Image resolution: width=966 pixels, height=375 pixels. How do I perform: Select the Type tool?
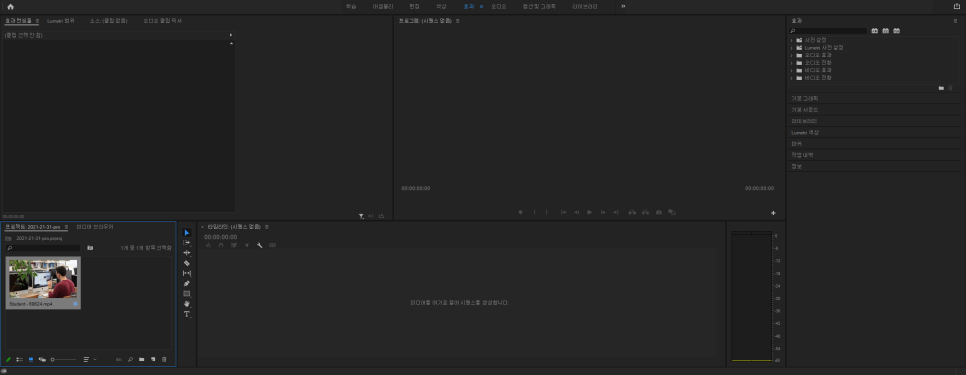187,314
